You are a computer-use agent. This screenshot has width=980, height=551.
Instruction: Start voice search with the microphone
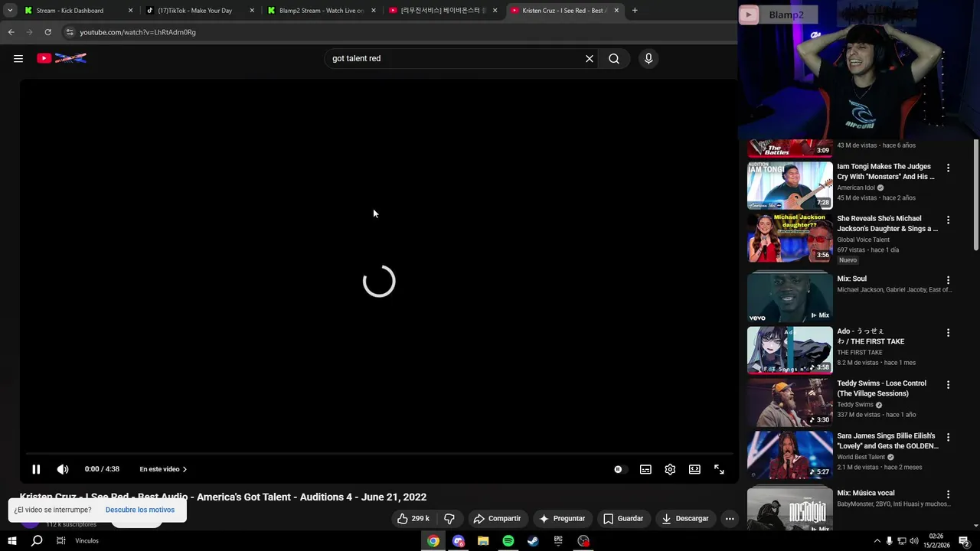648,58
